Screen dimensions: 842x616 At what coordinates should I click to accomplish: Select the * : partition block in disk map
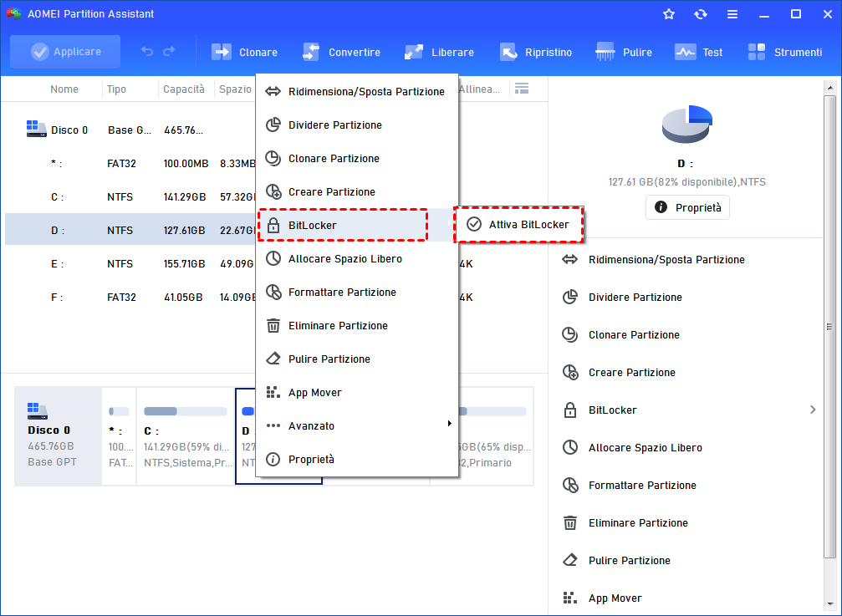point(119,435)
